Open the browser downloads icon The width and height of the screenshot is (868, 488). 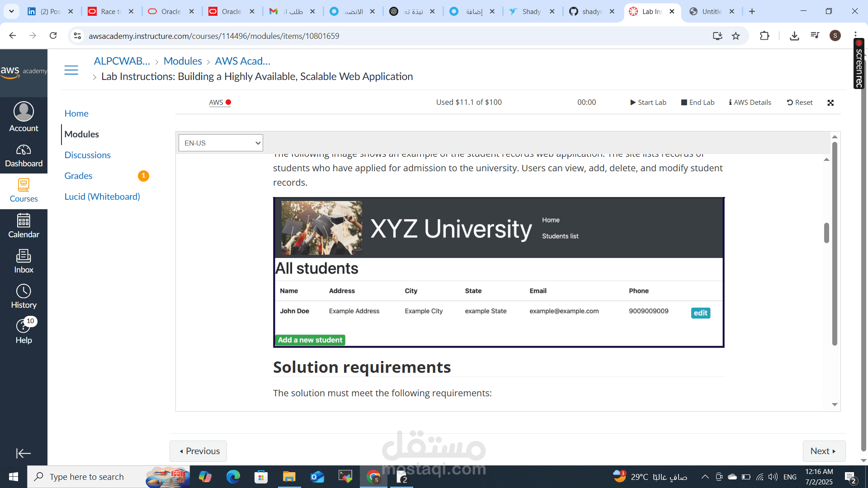pyautogui.click(x=794, y=36)
